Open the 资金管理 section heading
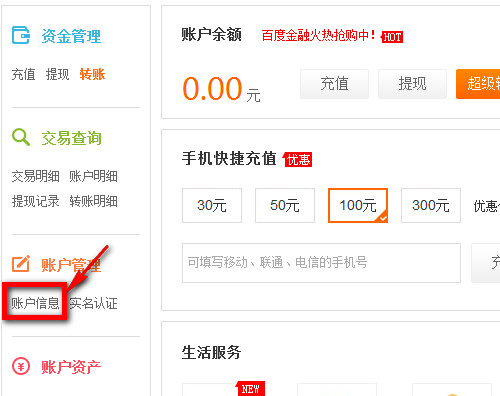The image size is (500, 396). click(x=71, y=36)
